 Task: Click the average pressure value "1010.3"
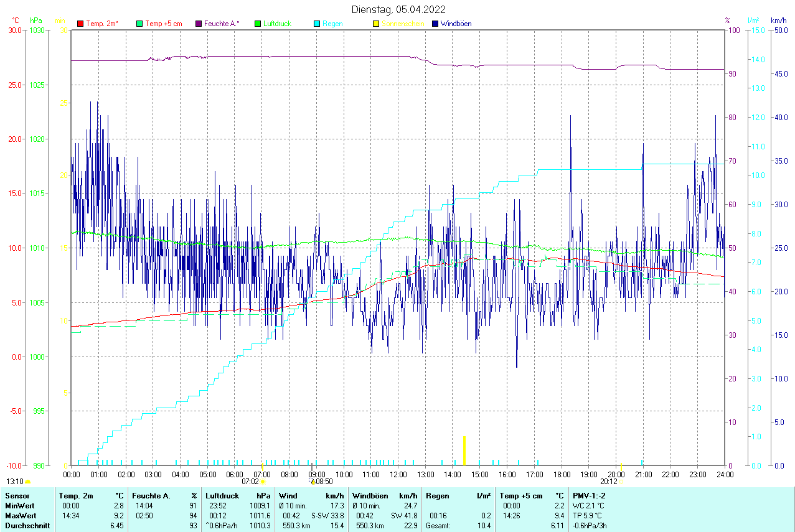[260, 526]
